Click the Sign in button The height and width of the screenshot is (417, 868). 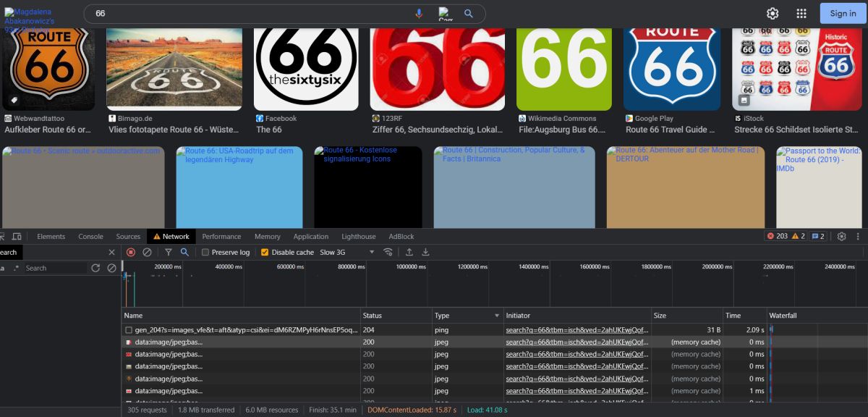(843, 13)
